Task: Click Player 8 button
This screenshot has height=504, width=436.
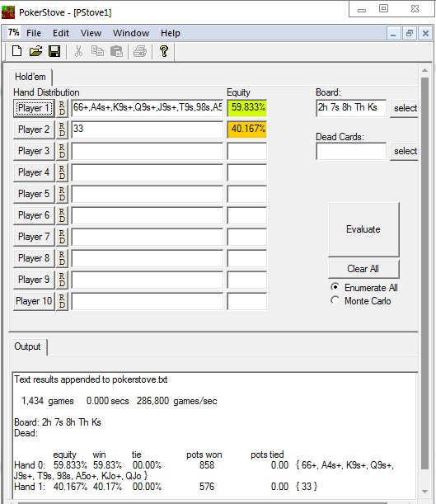Action: [x=34, y=258]
